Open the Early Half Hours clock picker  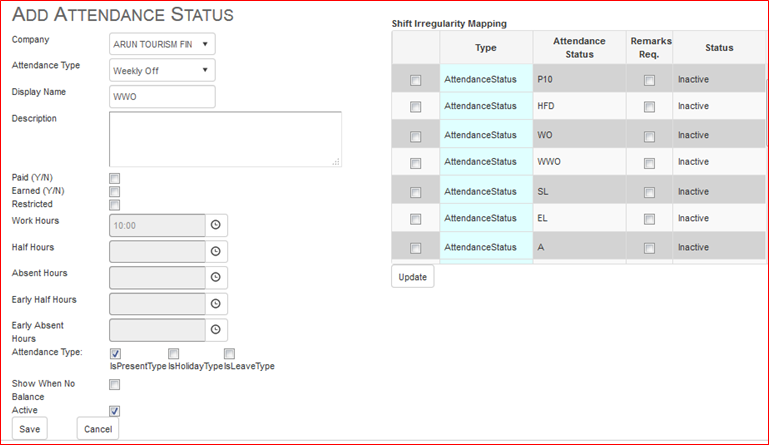[x=216, y=304]
